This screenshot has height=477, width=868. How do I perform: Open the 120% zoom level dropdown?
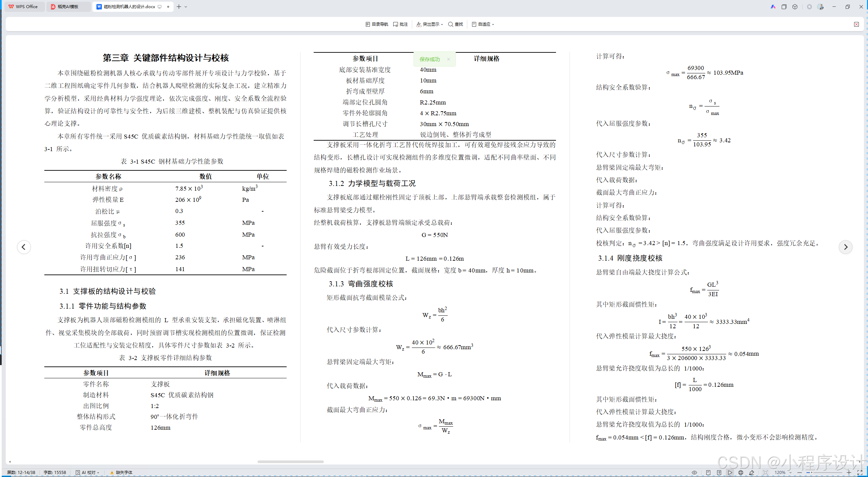(783, 472)
